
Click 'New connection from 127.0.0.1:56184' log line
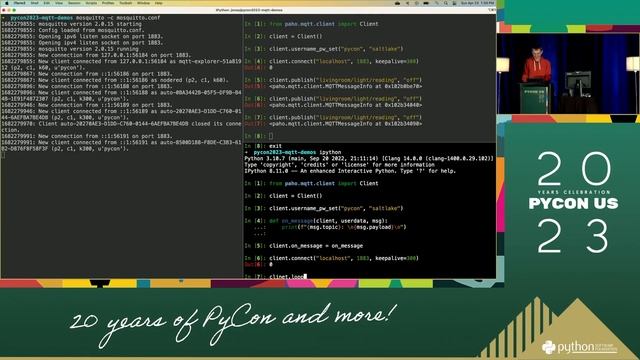96,55
